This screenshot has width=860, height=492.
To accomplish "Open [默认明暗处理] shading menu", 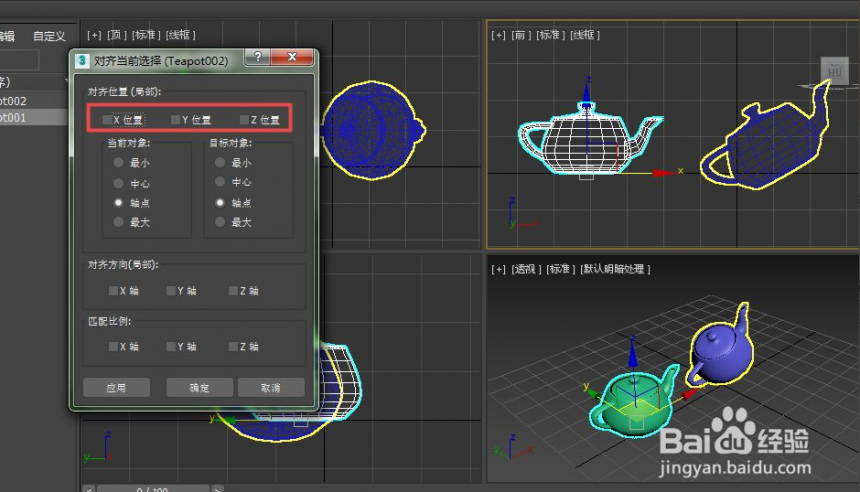I will coord(615,269).
